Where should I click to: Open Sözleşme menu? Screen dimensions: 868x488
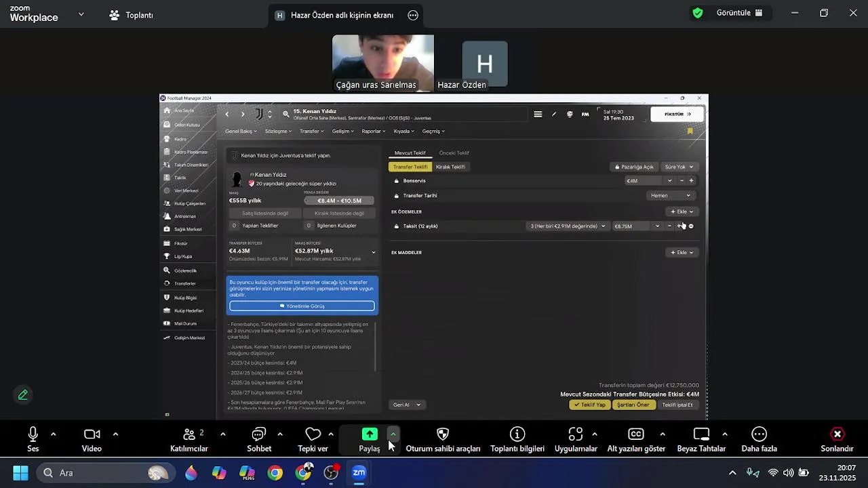tap(278, 131)
